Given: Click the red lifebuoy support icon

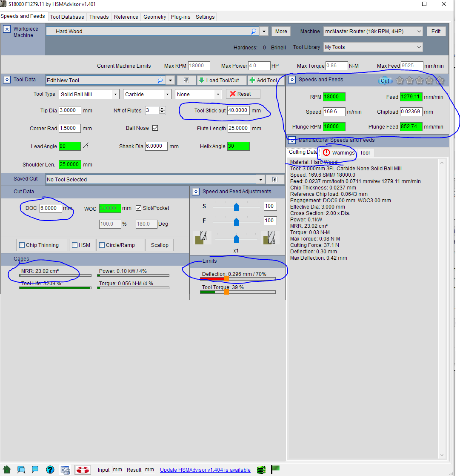Looking at the screenshot, I should coord(82,470).
